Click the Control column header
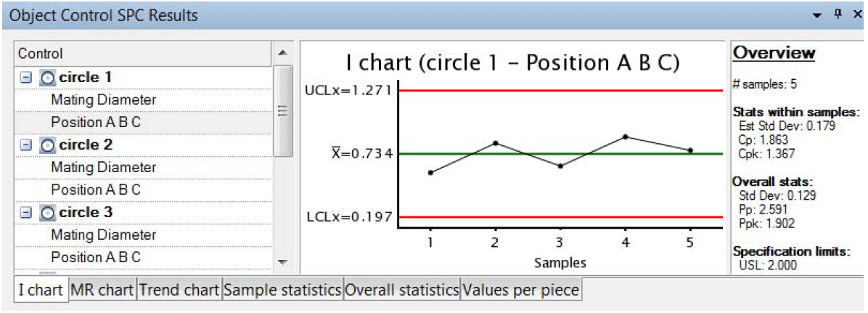 (144, 54)
